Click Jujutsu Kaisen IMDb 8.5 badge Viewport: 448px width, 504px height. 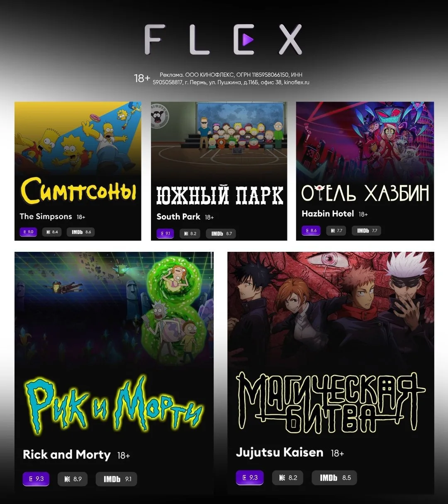coord(334,477)
